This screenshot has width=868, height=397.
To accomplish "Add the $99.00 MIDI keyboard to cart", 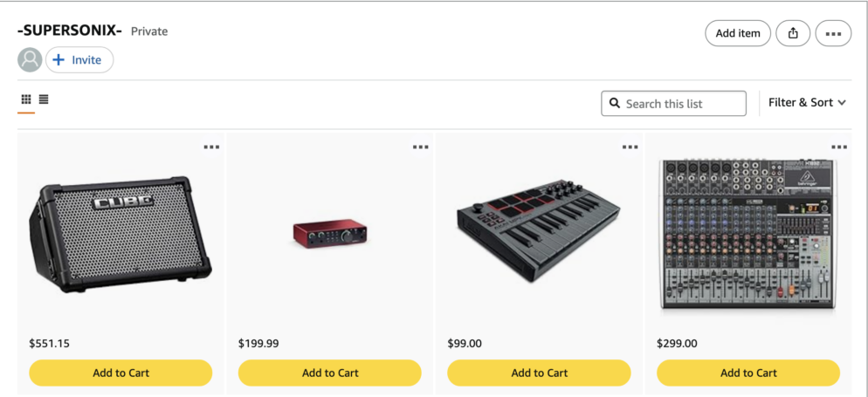I will click(539, 373).
